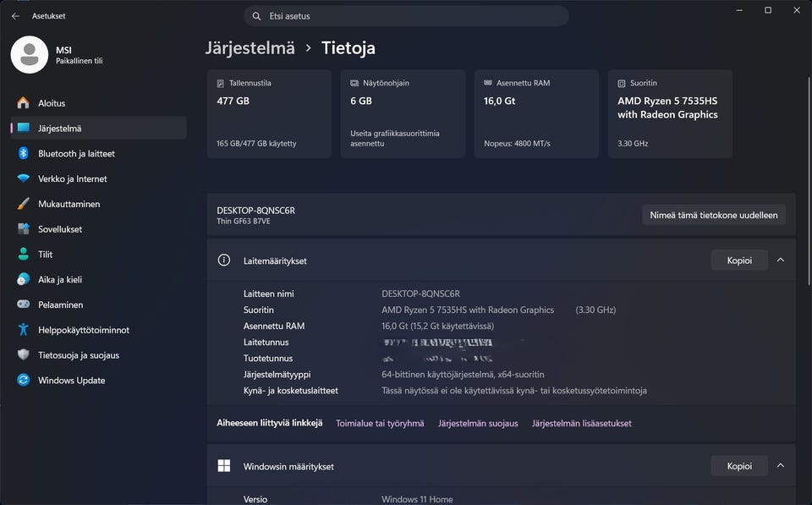Screen dimensions: 812x505
Task: Maximize the Asetukset window
Action: [x=768, y=10]
